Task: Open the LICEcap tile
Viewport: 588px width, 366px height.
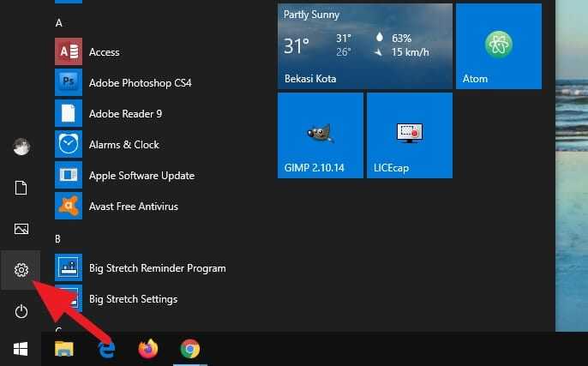Action: [410, 135]
